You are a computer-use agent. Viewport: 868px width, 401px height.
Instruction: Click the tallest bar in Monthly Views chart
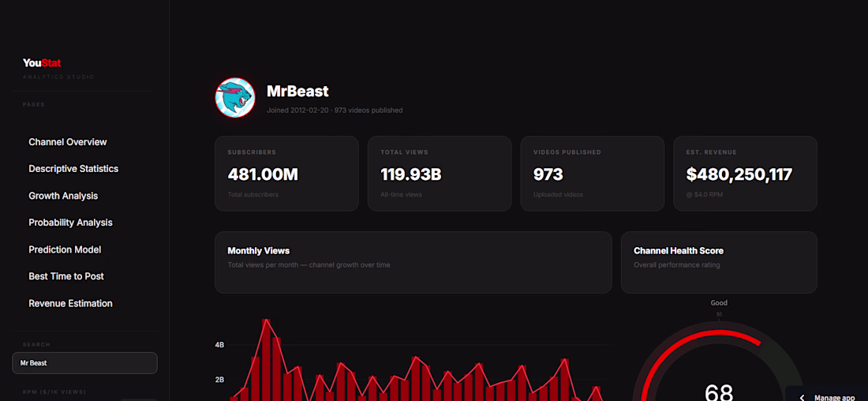tap(266, 360)
